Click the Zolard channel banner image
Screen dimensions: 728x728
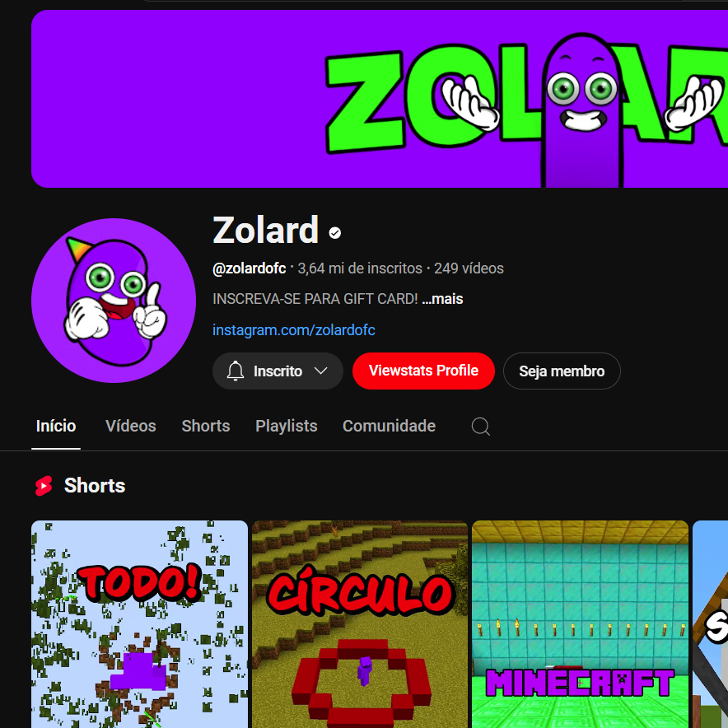pyautogui.click(x=380, y=99)
